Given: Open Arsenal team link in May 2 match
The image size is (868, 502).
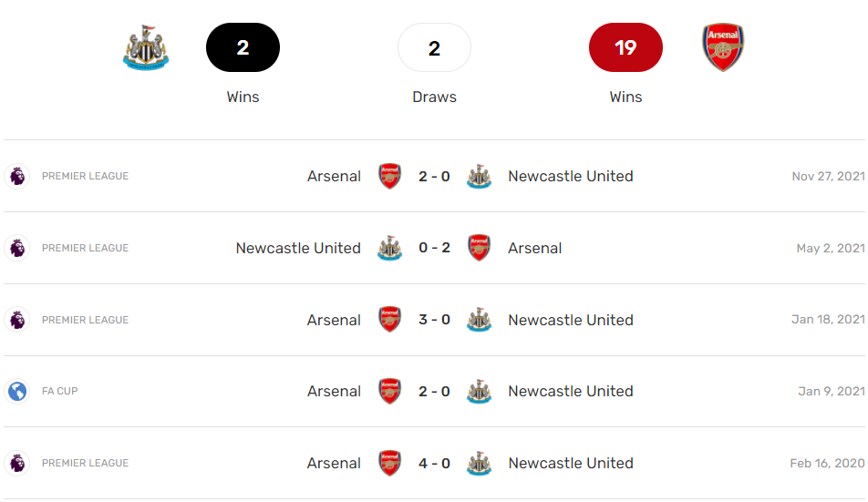Looking at the screenshot, I should 534,248.
